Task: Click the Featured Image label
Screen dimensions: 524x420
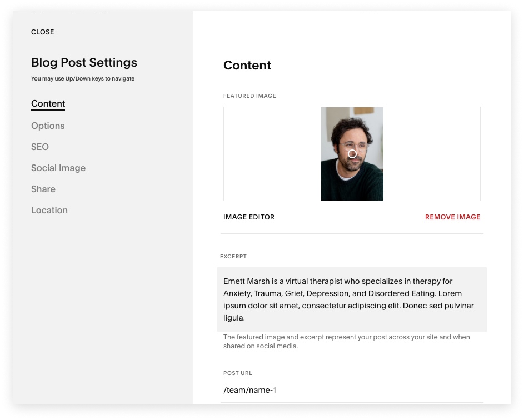Action: pos(250,96)
